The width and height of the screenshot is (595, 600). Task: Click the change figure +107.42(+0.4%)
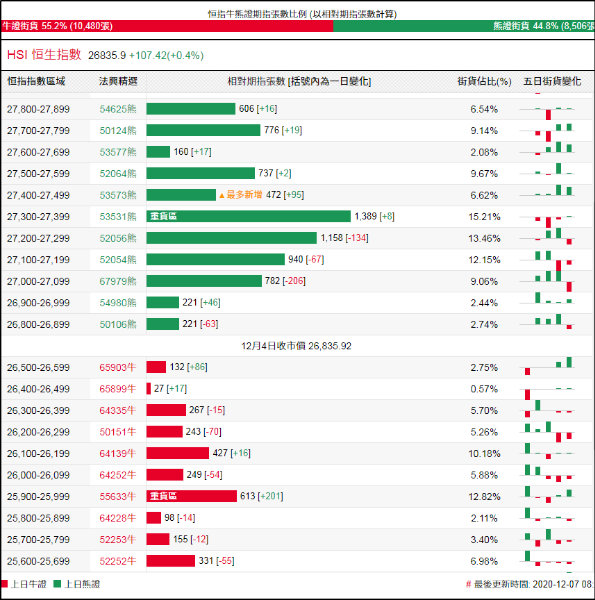click(x=166, y=55)
